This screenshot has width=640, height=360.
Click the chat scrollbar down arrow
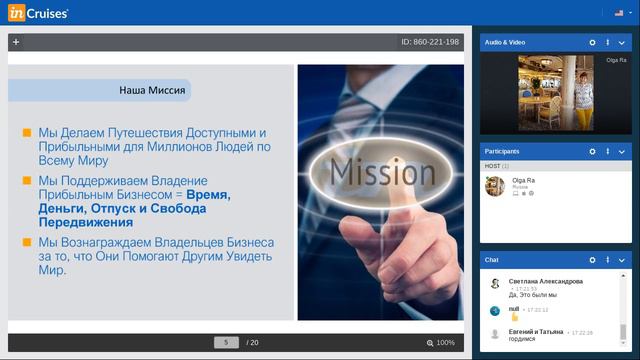[623, 343]
